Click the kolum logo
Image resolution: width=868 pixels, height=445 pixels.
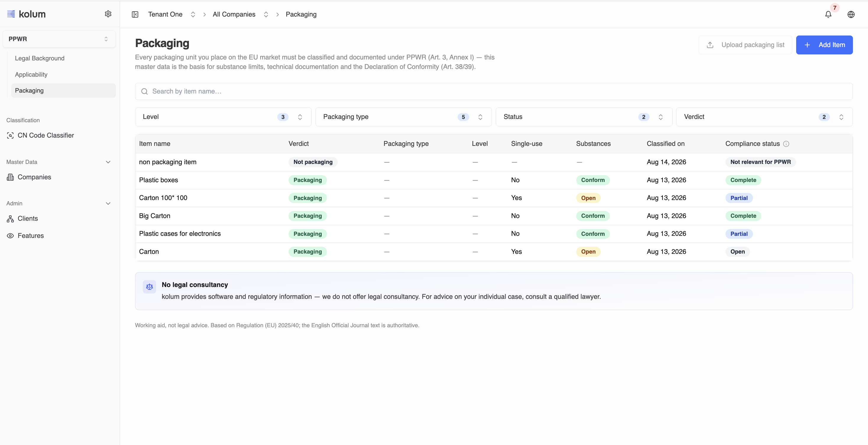click(26, 14)
